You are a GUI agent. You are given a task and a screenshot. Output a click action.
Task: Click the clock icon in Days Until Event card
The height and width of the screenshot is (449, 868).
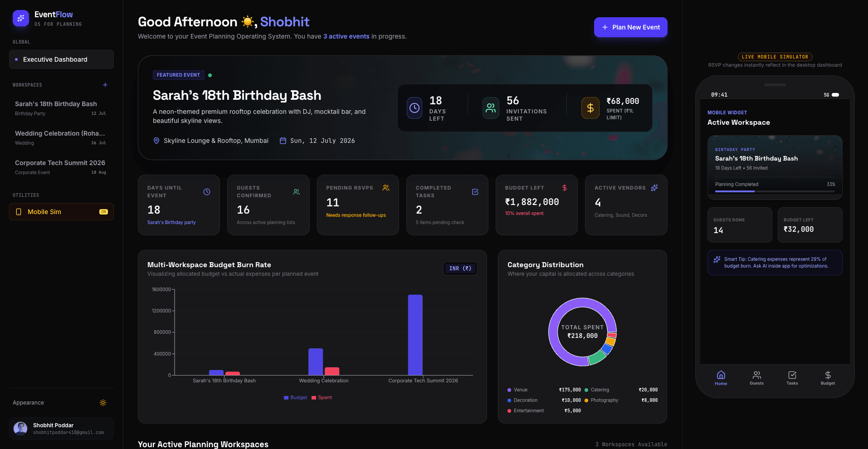pos(207,192)
